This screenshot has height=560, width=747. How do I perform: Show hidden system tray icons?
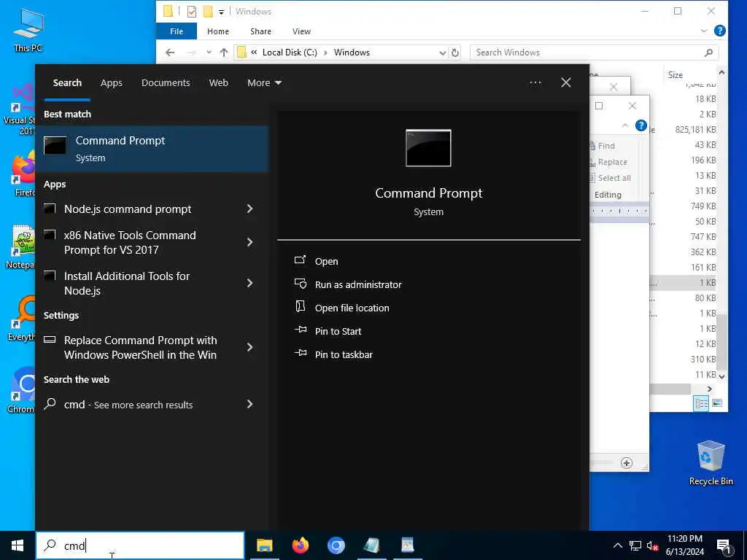point(617,545)
